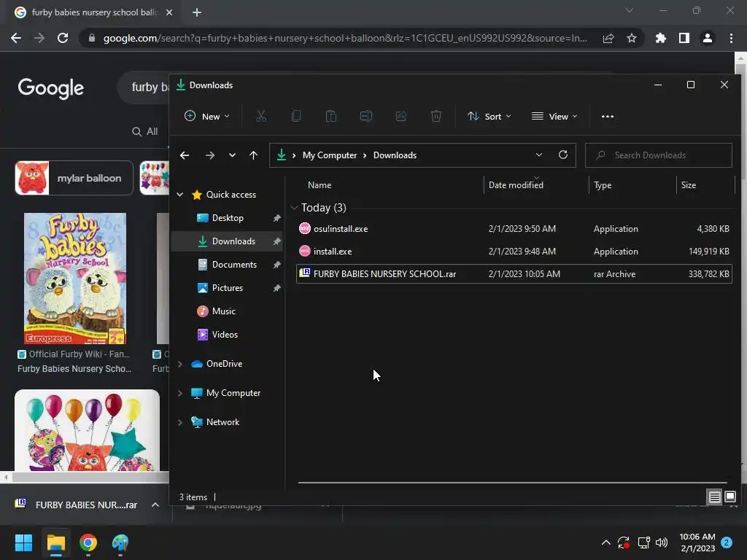
Task: Open a new Chrome tab
Action: click(x=197, y=12)
